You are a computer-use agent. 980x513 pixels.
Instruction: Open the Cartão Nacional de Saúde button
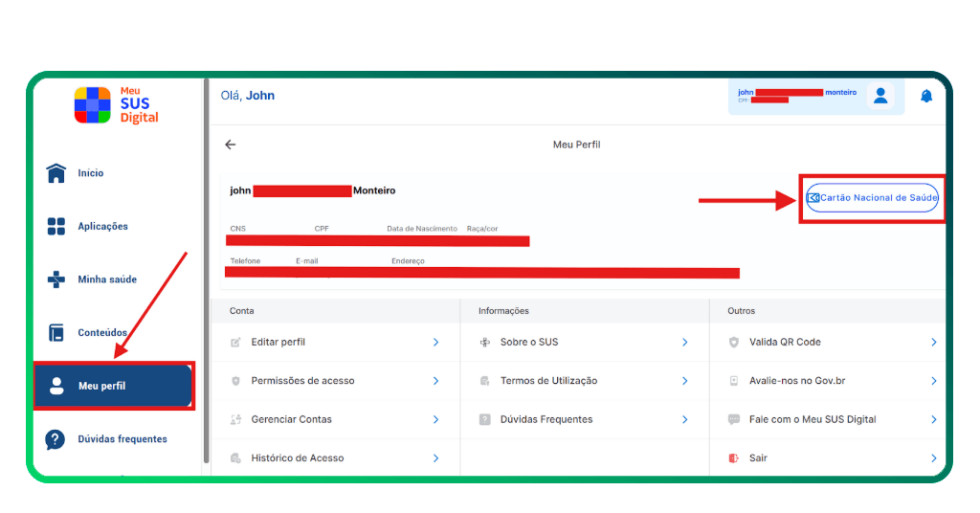click(x=872, y=198)
